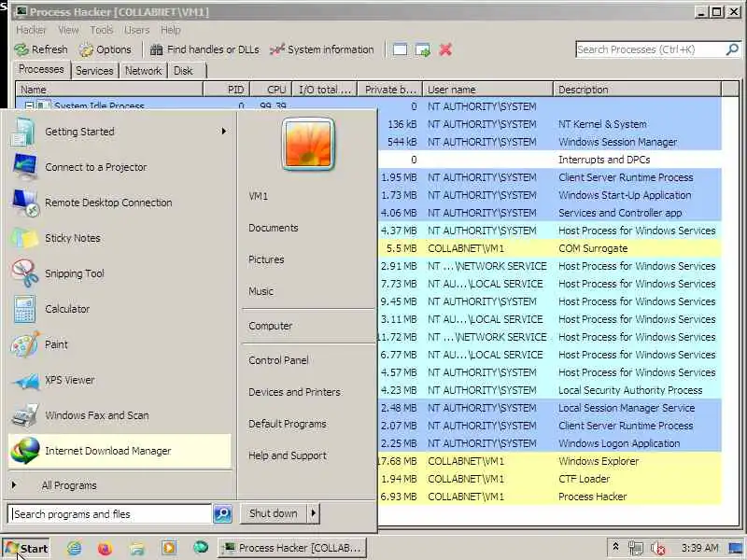Image resolution: width=747 pixels, height=560 pixels.
Task: Sort by the CPU column header
Action: tap(271, 90)
